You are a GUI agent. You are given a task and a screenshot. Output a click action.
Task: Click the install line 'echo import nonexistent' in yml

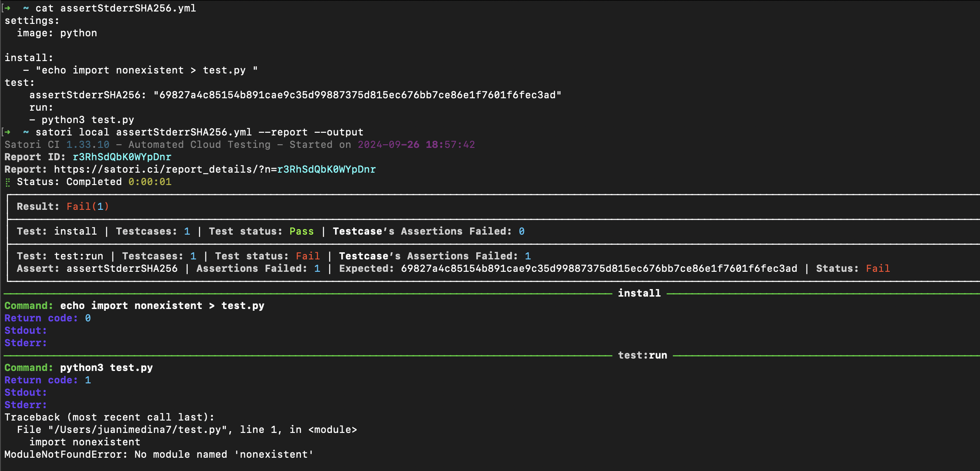(140, 70)
